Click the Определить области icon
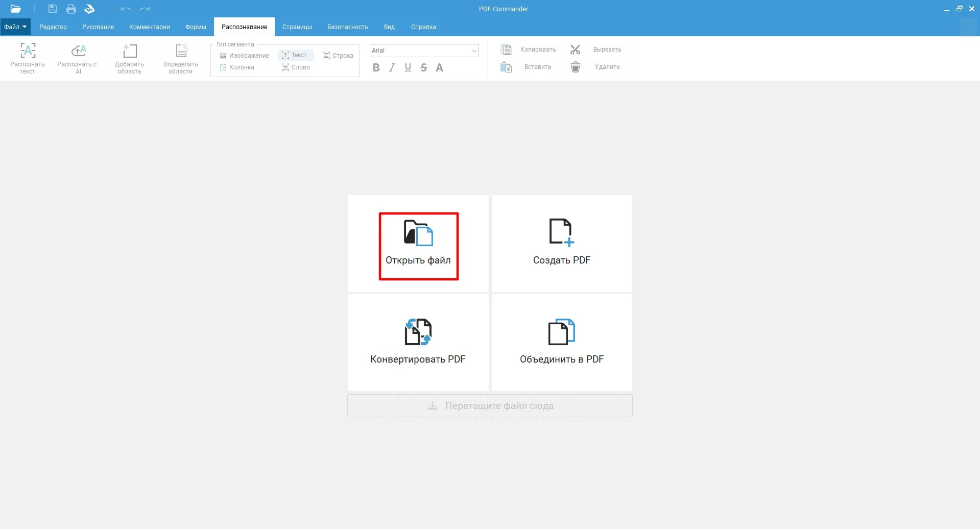The image size is (980, 529). [x=181, y=51]
